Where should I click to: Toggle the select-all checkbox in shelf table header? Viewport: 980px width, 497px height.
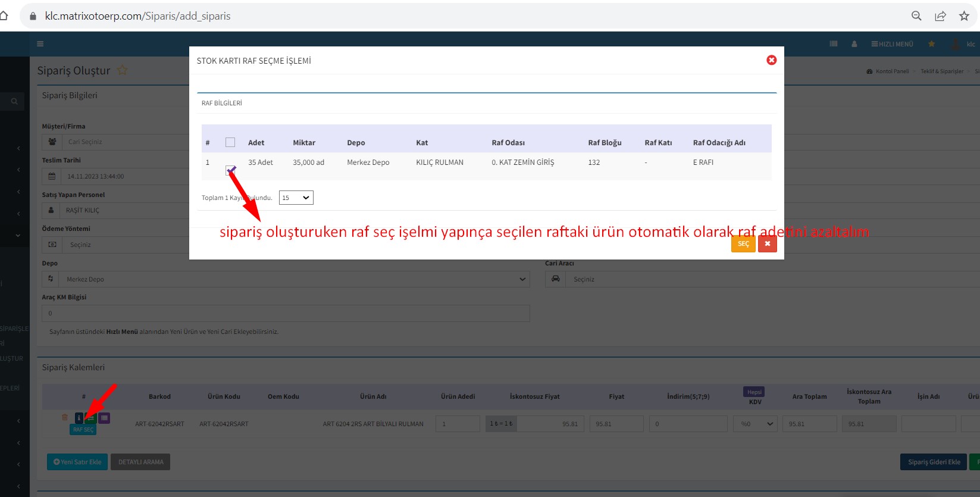tap(230, 142)
